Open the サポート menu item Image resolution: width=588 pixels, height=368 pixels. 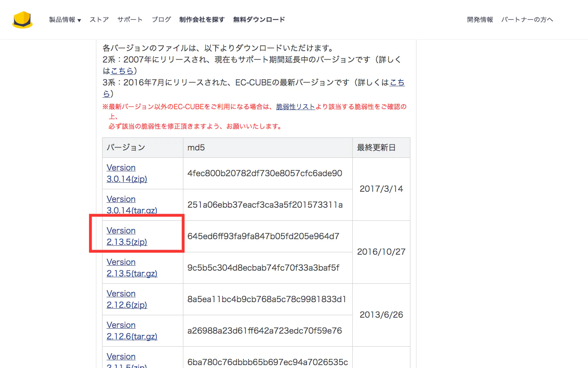130,20
